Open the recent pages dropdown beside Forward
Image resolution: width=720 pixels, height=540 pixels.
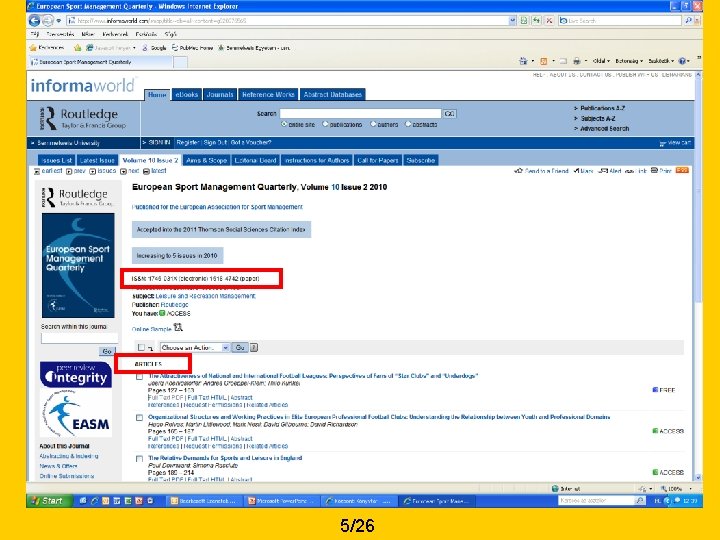click(x=58, y=21)
